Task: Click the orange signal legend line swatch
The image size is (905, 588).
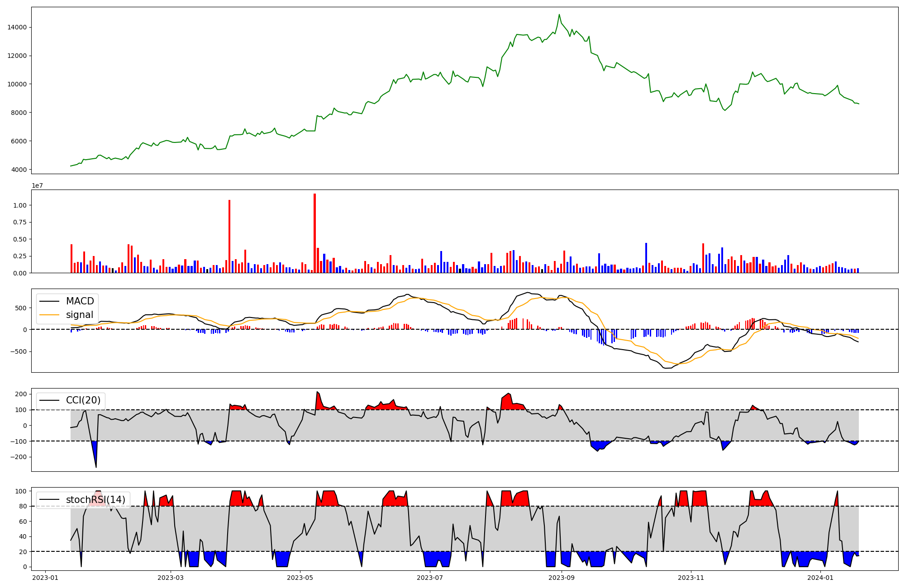Action: (x=50, y=315)
